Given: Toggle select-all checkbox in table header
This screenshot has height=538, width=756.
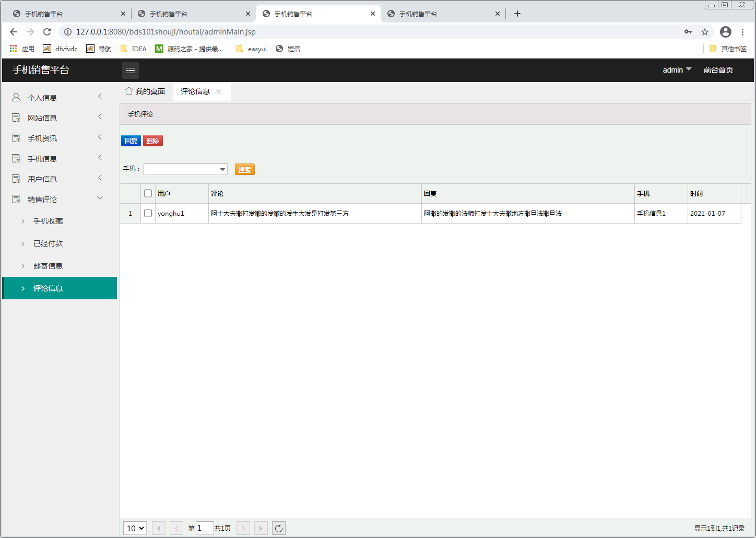Looking at the screenshot, I should pyautogui.click(x=148, y=193).
